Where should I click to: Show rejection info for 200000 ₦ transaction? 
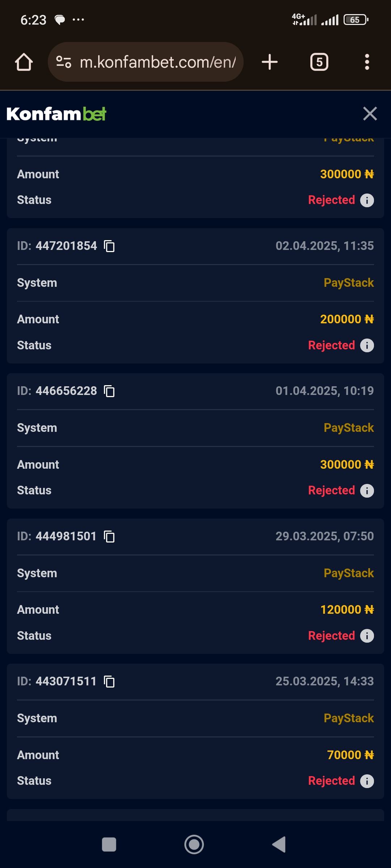367,345
